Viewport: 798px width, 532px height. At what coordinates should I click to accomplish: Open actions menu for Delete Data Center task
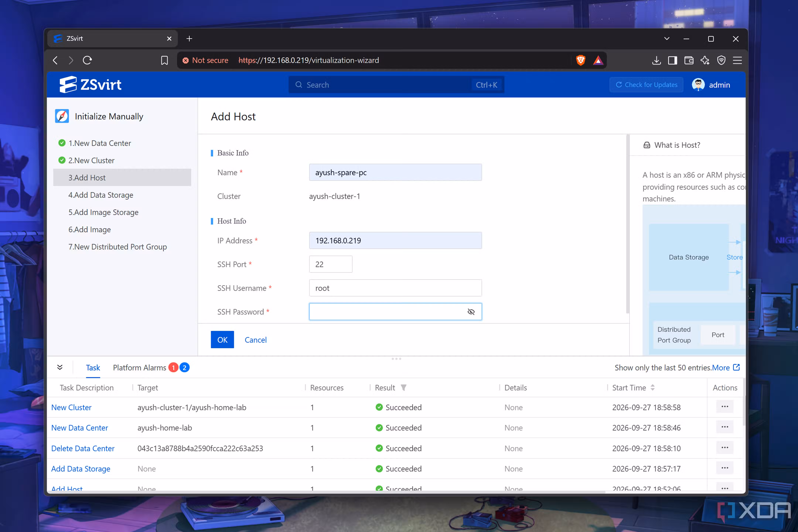pyautogui.click(x=725, y=448)
